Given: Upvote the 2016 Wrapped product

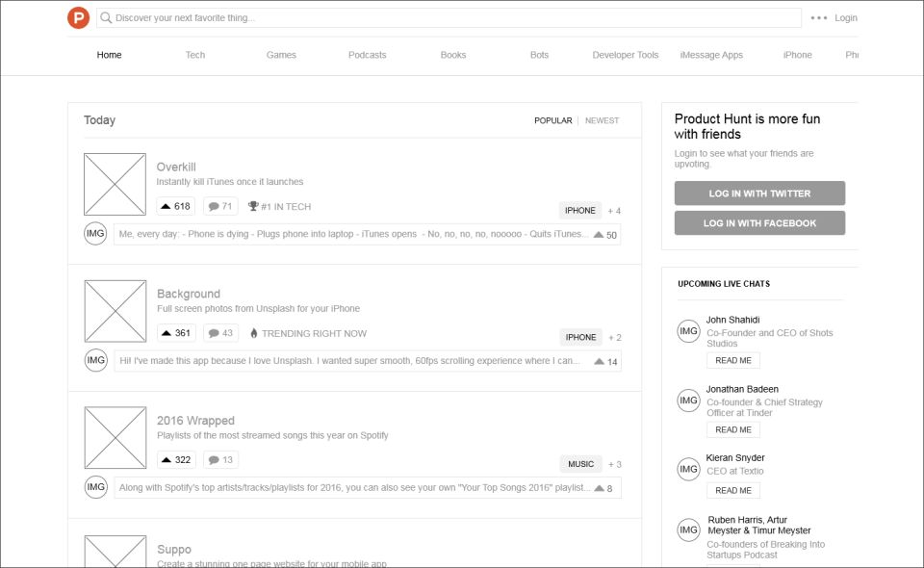Looking at the screenshot, I should pos(176,460).
